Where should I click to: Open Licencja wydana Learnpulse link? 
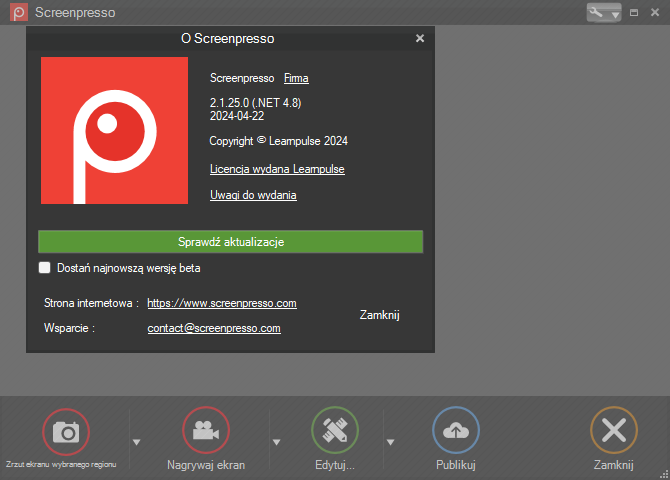277,169
